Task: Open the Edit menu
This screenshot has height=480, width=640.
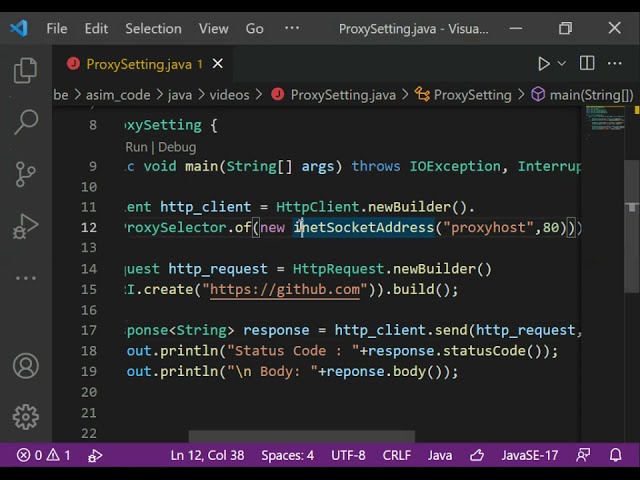Action: (96, 29)
